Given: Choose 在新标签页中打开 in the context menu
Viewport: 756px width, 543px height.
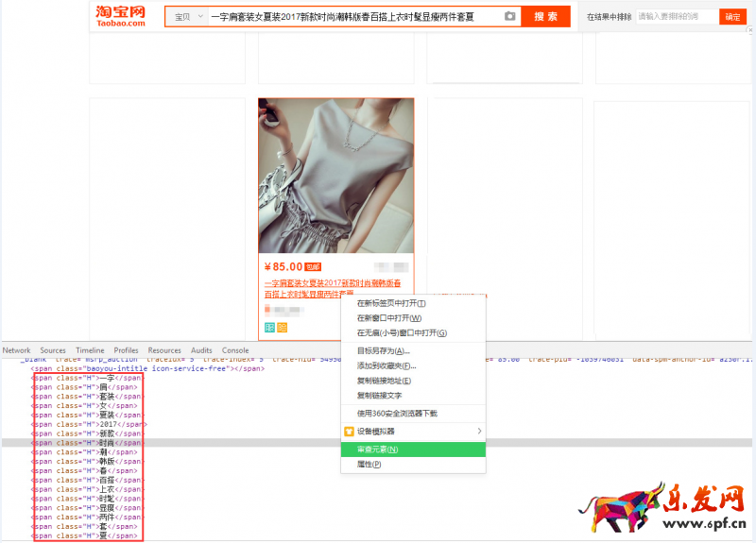Looking at the screenshot, I should [x=391, y=303].
